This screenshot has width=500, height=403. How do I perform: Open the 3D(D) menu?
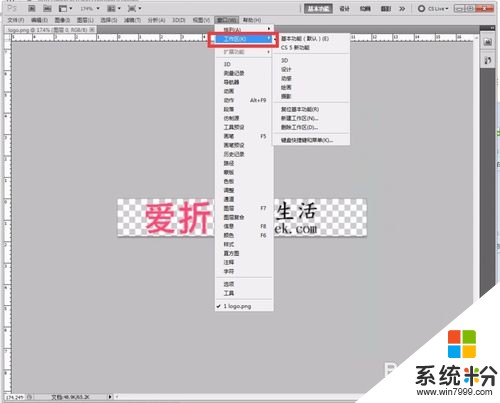pyautogui.click(x=179, y=20)
